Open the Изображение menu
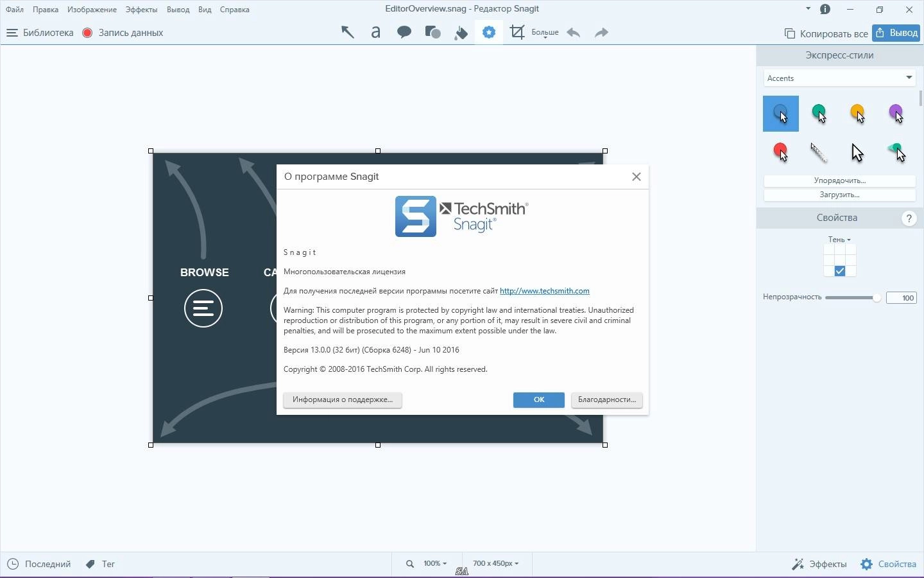This screenshot has width=924, height=578. click(92, 10)
